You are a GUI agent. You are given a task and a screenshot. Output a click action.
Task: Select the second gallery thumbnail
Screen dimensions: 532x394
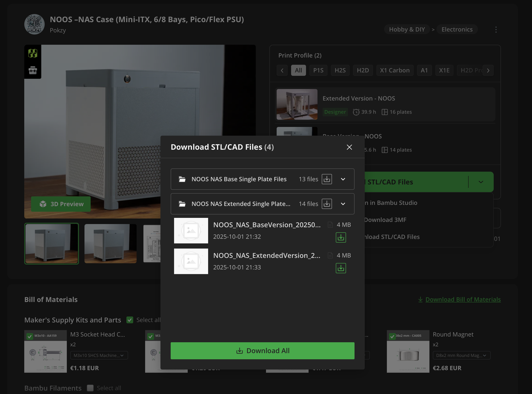click(x=111, y=244)
